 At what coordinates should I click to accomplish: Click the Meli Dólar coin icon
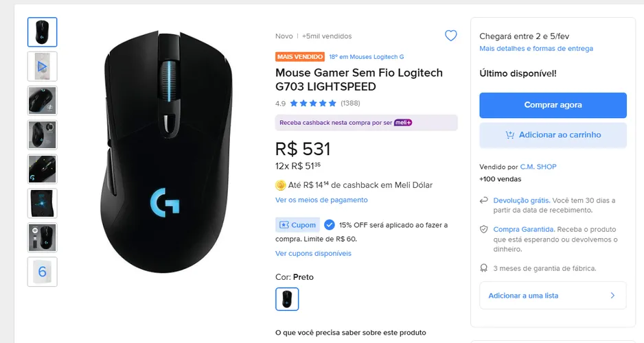(x=281, y=185)
